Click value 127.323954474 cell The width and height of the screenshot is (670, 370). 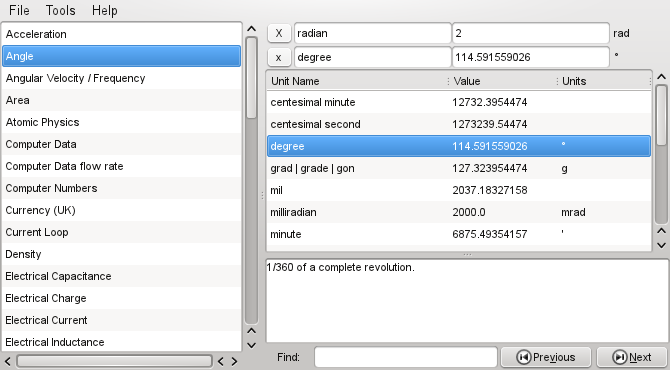[490, 168]
